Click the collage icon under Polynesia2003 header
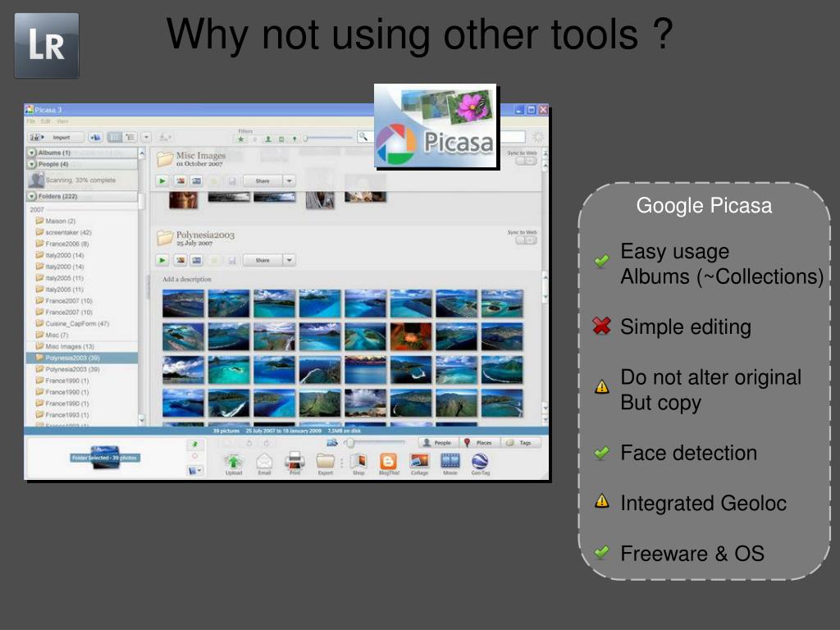 [x=180, y=260]
